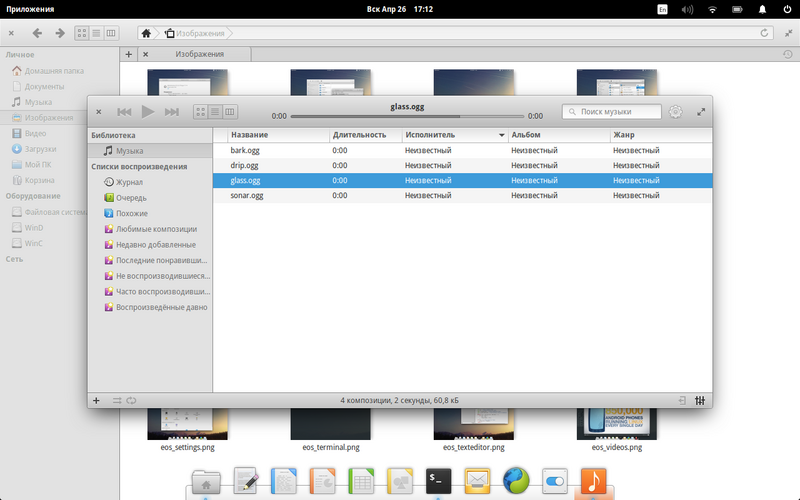Open music player settings gear menu

676,112
